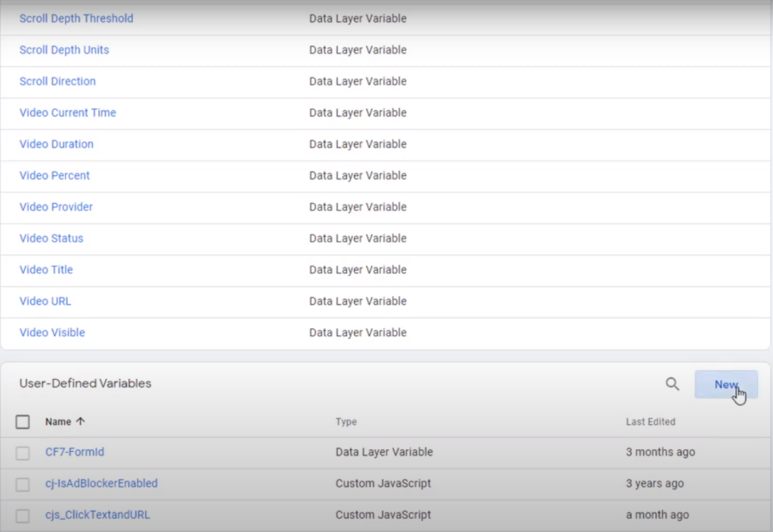The height and width of the screenshot is (532, 773).
Task: Toggle the select-all checkbox beside Name
Action: point(23,422)
